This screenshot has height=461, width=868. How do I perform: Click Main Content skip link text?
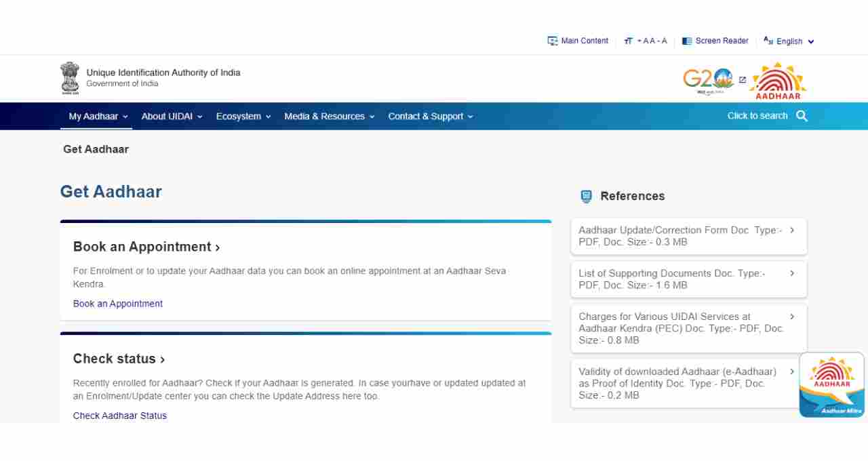[585, 41]
